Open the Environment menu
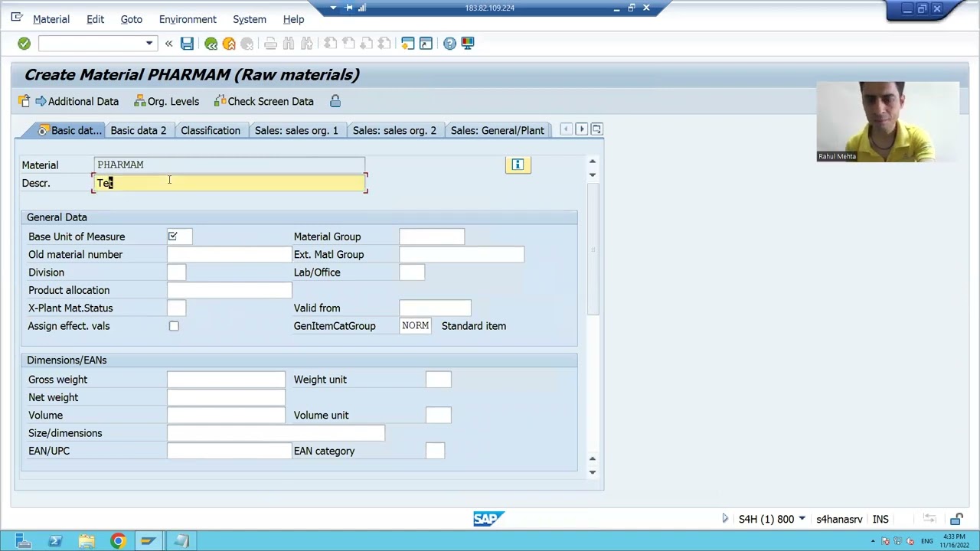This screenshot has height=551, width=980. point(188,19)
